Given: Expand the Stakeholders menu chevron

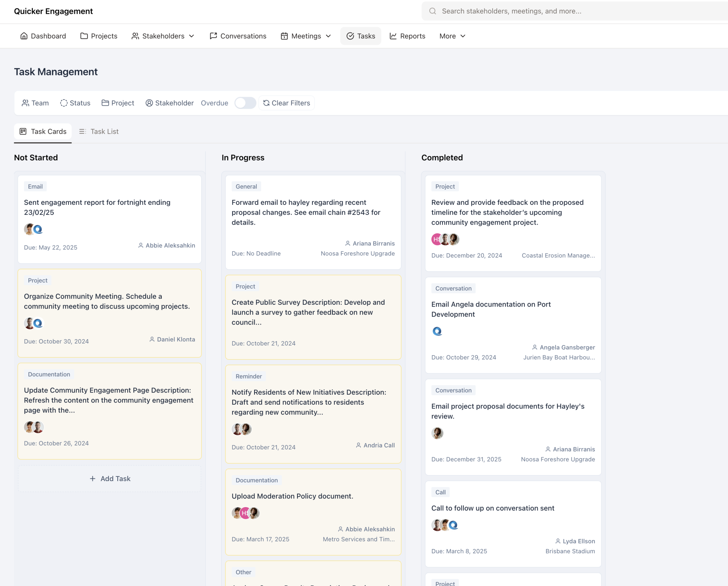Looking at the screenshot, I should (192, 36).
